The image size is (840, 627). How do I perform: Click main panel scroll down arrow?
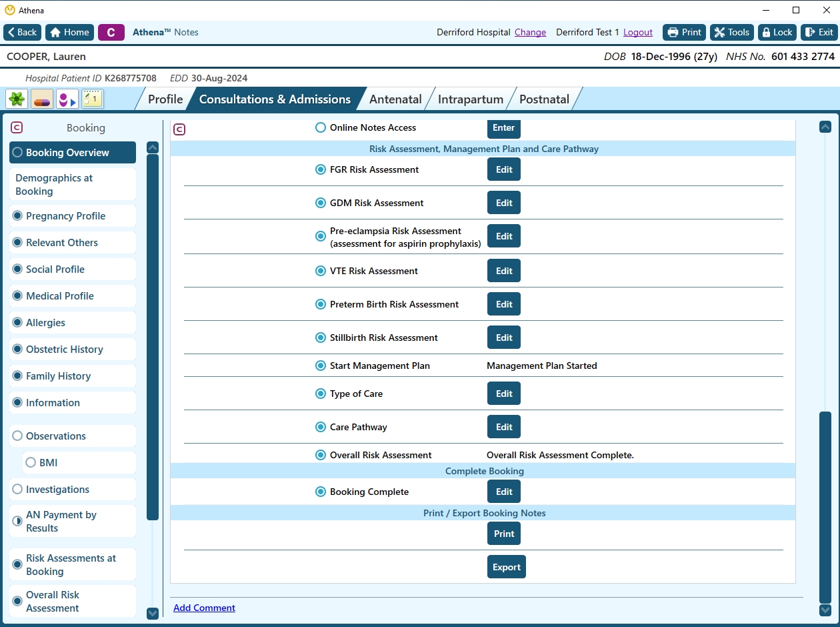click(825, 610)
